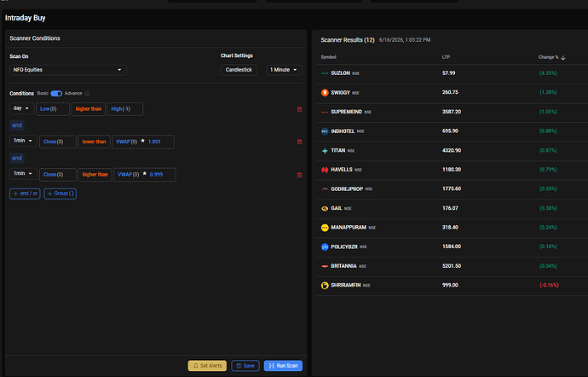Edit Close(0) in the lower than condition
588x377 pixels.
pyautogui.click(x=58, y=142)
